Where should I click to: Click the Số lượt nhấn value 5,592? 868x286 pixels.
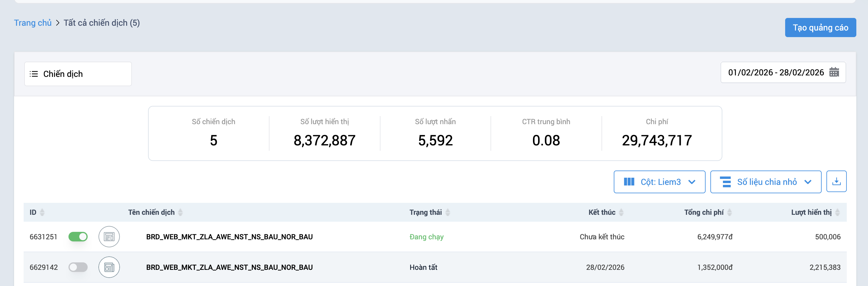point(435,141)
